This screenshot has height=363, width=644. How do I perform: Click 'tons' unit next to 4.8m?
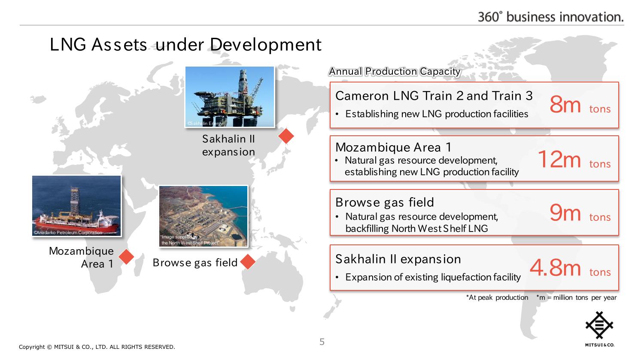pos(600,272)
